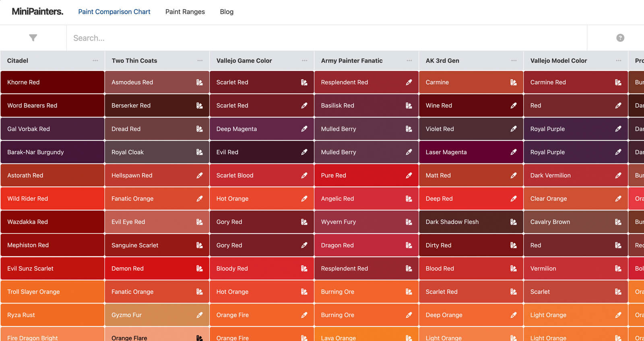Select the Khorne Red color swatch
644x341 pixels.
pos(52,82)
